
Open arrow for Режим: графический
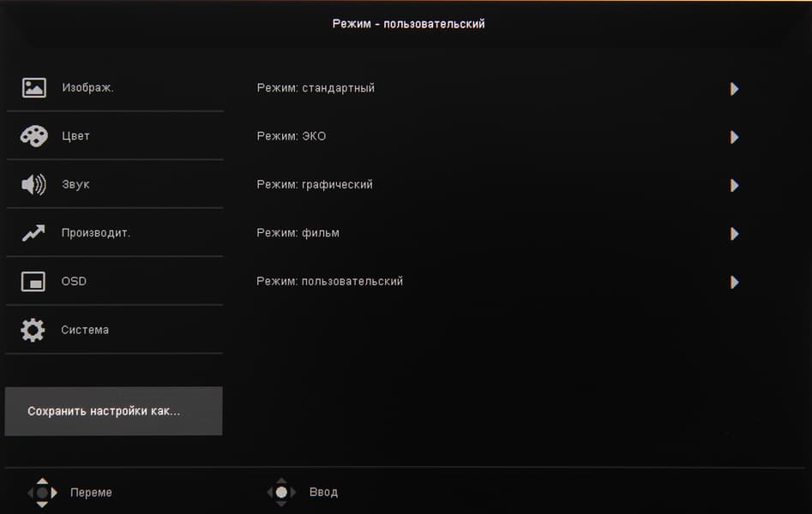pyautogui.click(x=734, y=185)
